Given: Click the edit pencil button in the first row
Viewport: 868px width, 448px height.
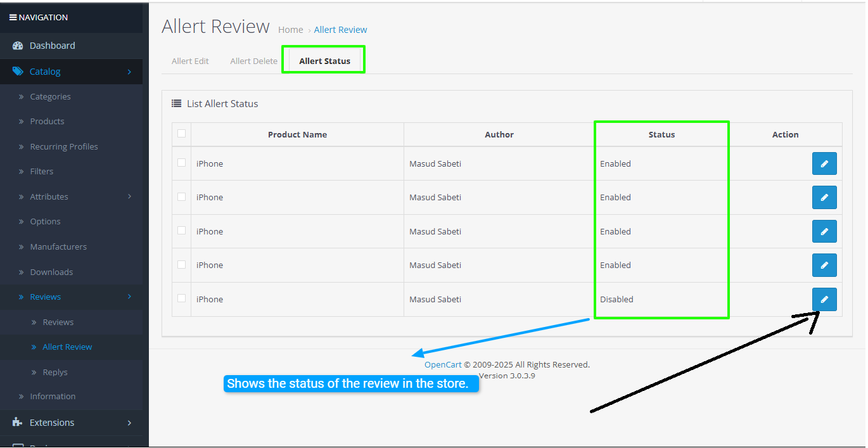Looking at the screenshot, I should 824,163.
